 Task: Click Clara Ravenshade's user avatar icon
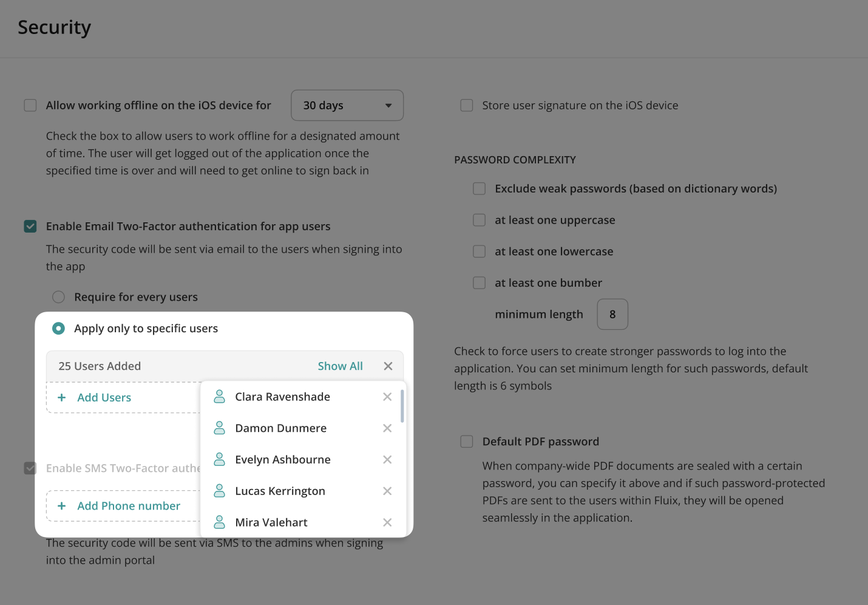(x=220, y=397)
